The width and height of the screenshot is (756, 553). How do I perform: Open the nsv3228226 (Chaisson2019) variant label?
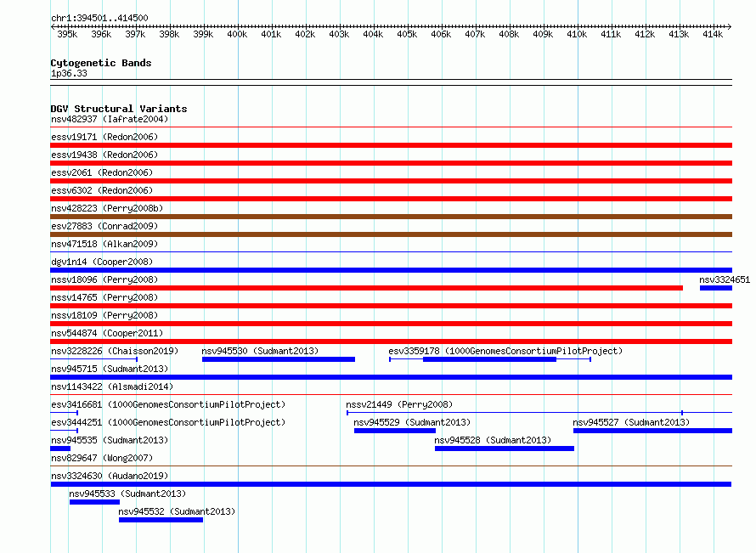click(115, 351)
